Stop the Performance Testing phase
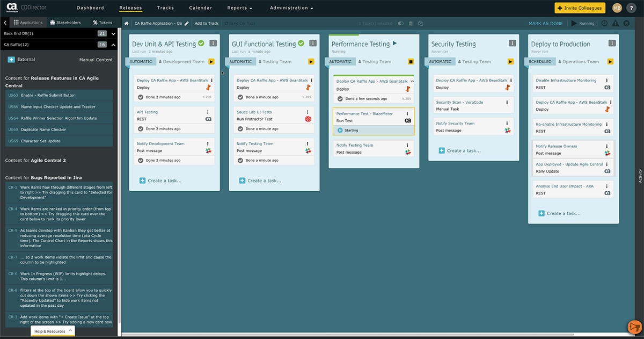644x339 pixels. pyautogui.click(x=411, y=62)
